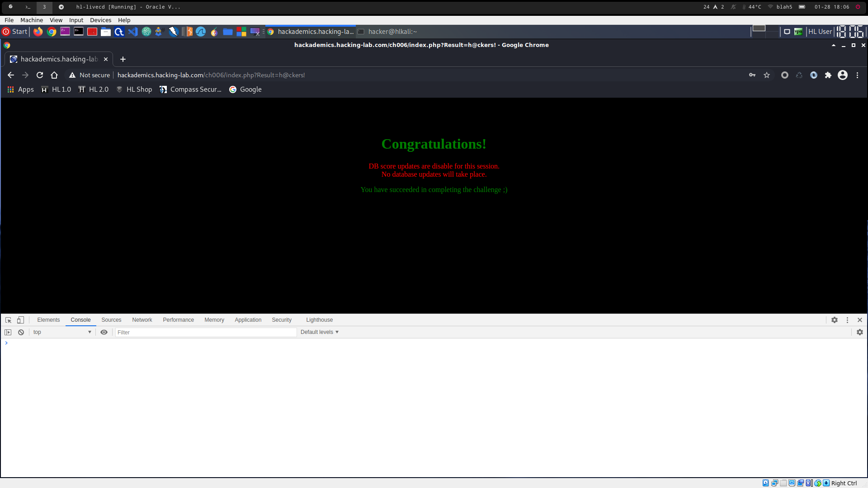Screen dimensions: 868x488
Task: Clear the console with the block icon
Action: 21,332
